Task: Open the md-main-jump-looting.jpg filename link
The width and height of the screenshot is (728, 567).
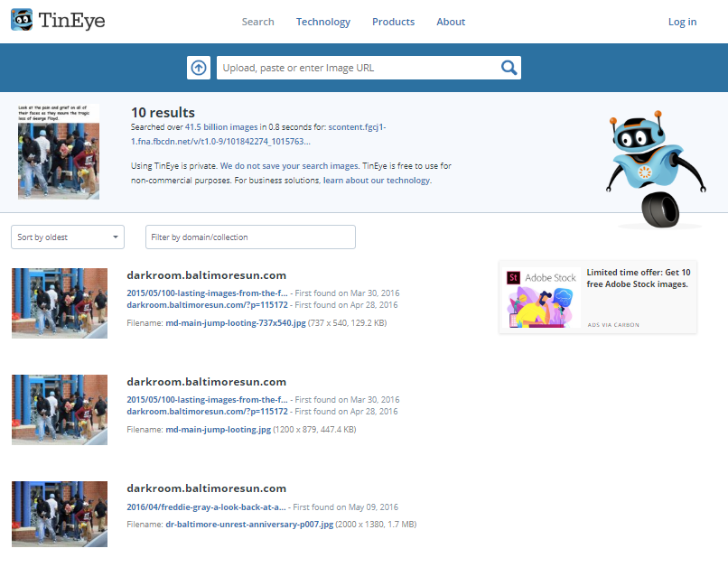Action: pos(219,430)
